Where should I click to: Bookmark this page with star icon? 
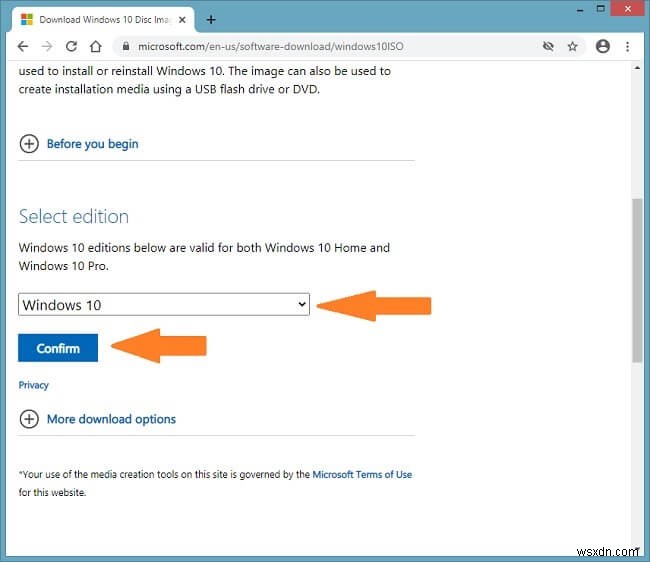pyautogui.click(x=572, y=46)
